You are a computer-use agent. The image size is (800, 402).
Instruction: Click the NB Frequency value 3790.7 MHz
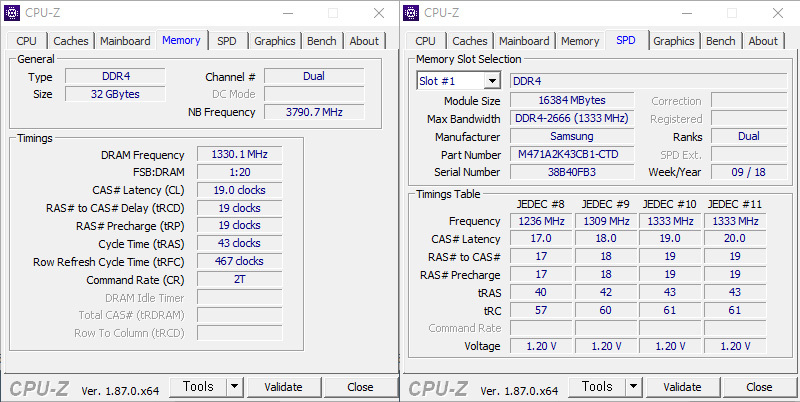[x=313, y=112]
